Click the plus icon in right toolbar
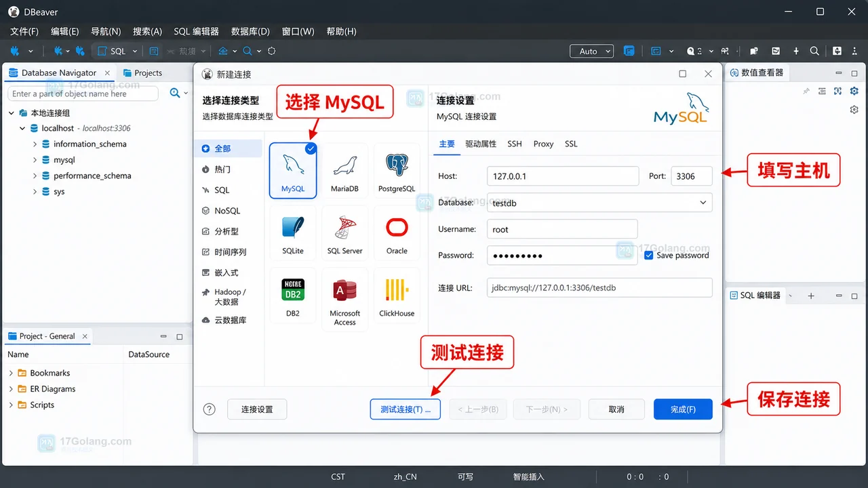 click(x=796, y=51)
